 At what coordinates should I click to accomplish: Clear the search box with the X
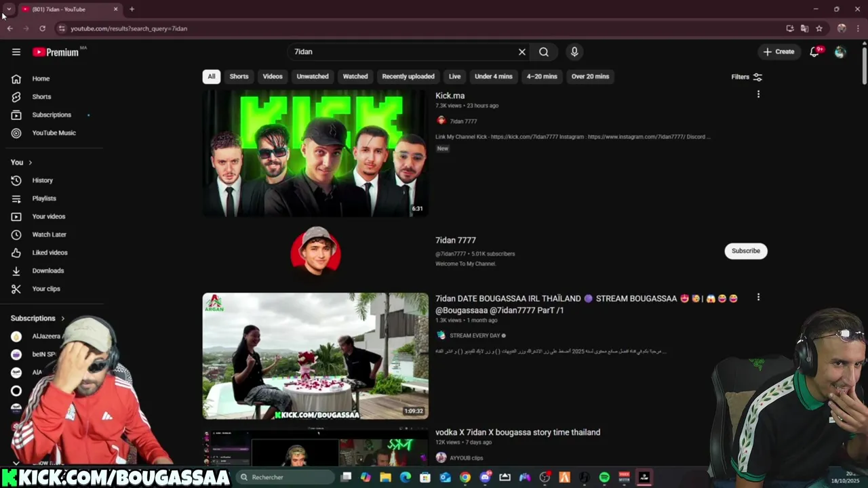click(x=522, y=52)
